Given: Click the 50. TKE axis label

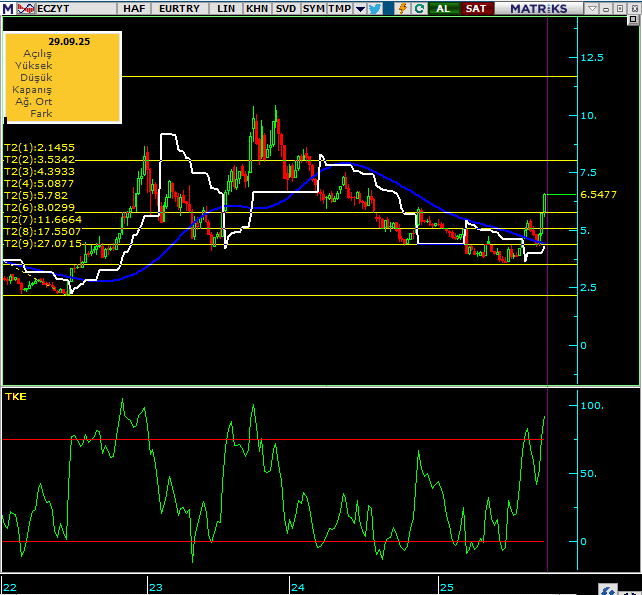Looking at the screenshot, I should tap(589, 474).
